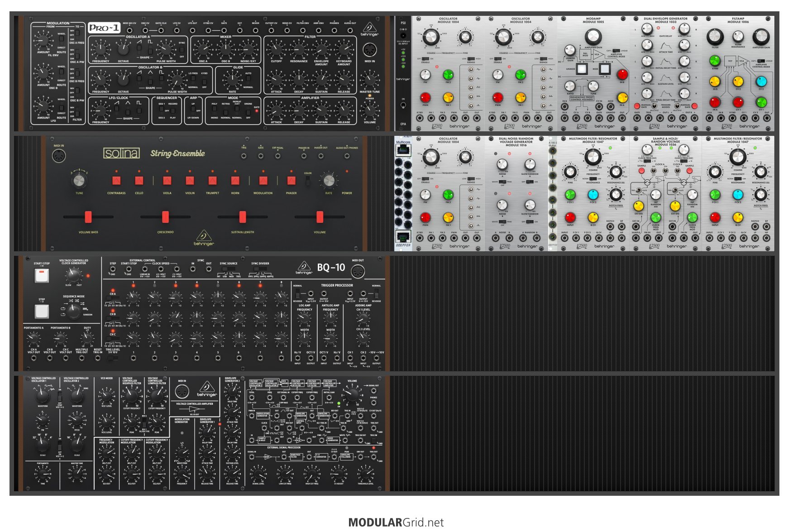
Task: Toggle the Solina CELLO button
Action: point(139,181)
